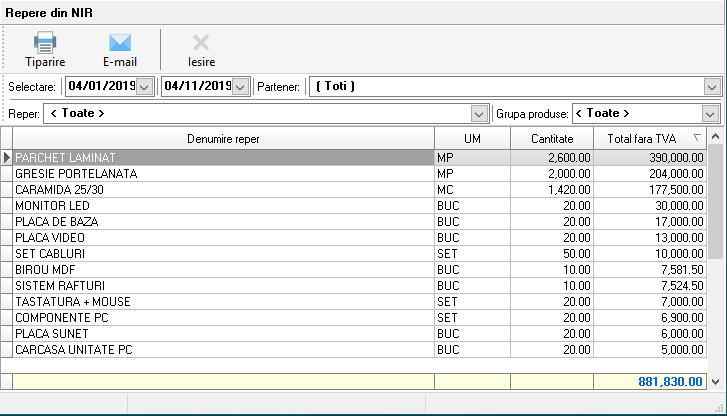Select the MONITOR LED row
Viewport: 727px width, 416px height.
[x=223, y=206]
